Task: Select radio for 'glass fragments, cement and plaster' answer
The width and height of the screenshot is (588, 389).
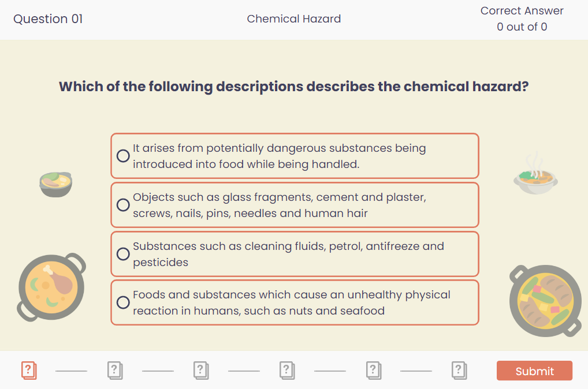Action: point(123,205)
